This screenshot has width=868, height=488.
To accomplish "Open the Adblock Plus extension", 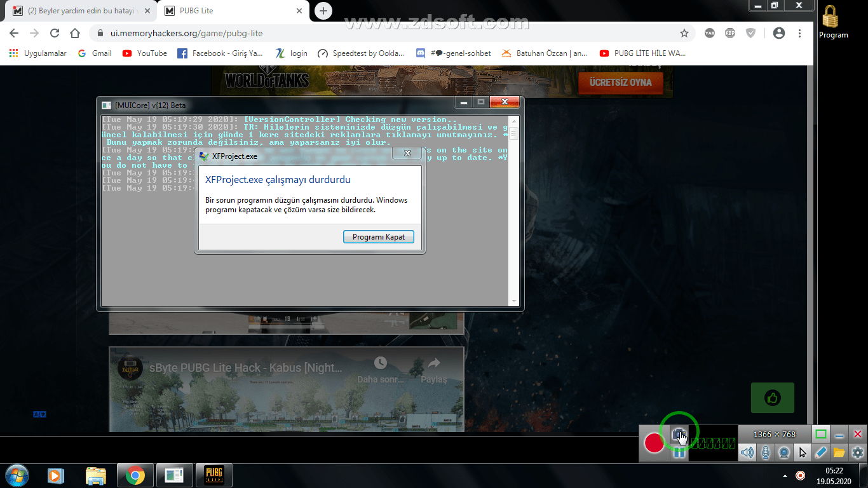I will (730, 33).
